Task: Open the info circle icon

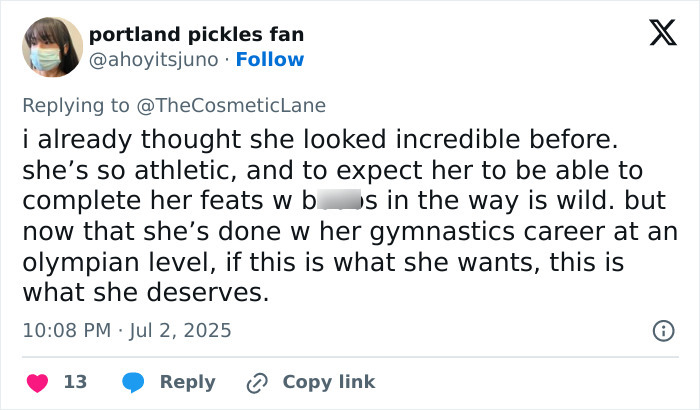Action: 662,330
